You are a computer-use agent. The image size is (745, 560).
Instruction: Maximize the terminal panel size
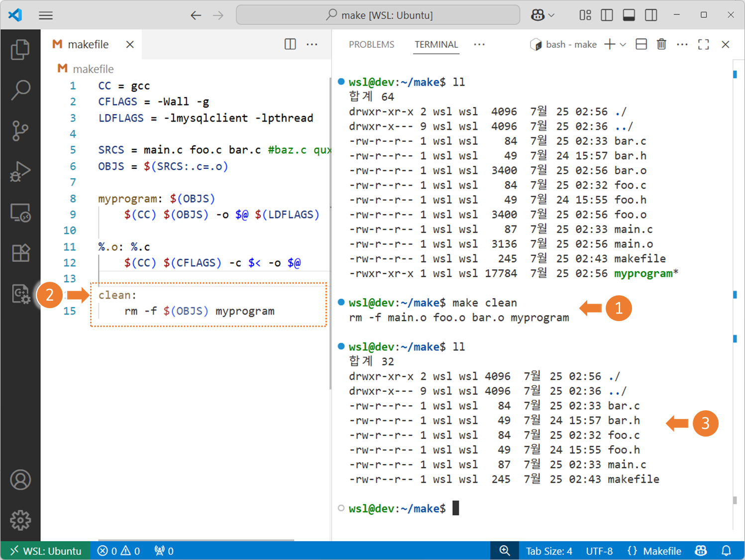tap(704, 45)
